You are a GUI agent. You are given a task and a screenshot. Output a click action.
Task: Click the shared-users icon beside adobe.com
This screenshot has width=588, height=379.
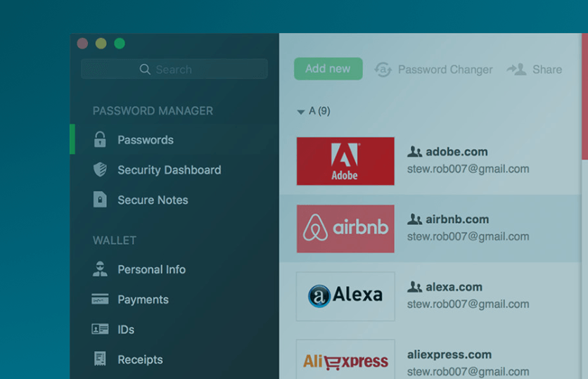coord(414,151)
